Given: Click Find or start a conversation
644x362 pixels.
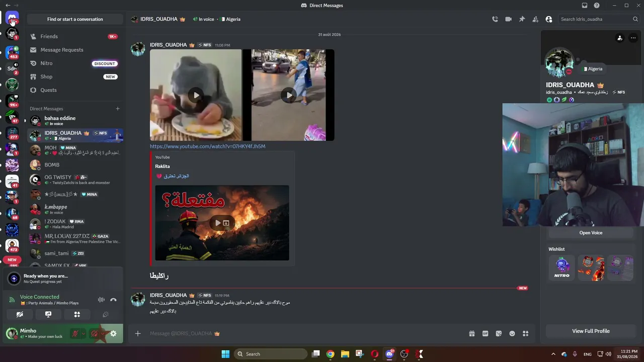Looking at the screenshot, I should 75,19.
